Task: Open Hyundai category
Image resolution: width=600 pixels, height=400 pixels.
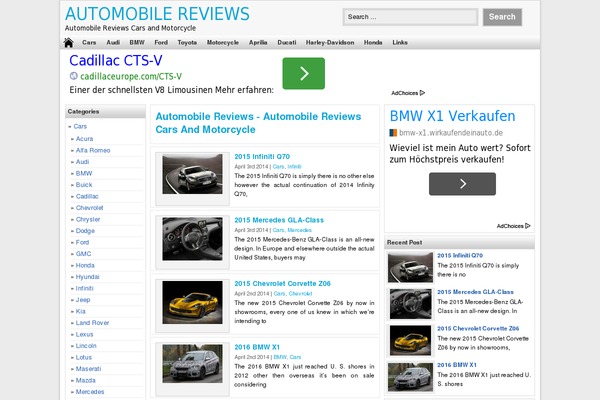Action: (87, 276)
